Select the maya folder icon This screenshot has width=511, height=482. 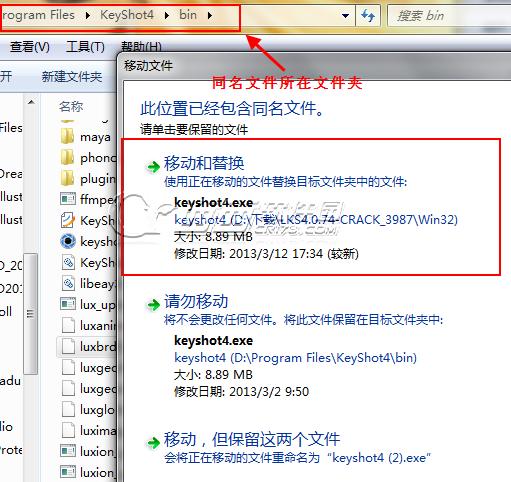(x=68, y=136)
